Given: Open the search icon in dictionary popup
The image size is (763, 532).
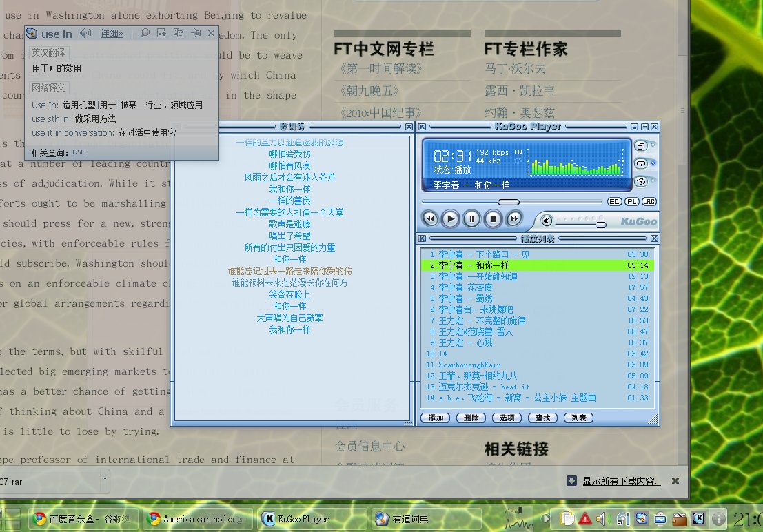Looking at the screenshot, I should 145,33.
